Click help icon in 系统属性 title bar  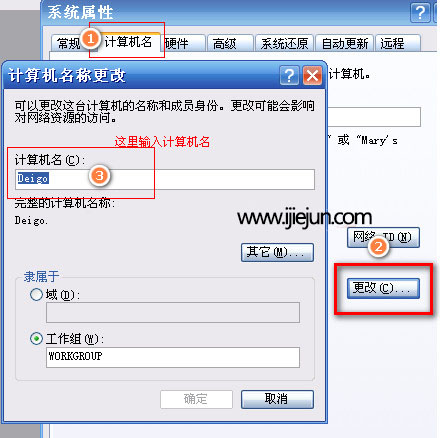coord(420,13)
